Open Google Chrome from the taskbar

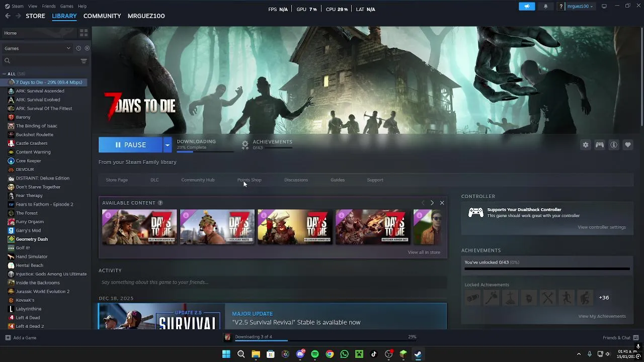point(330,354)
